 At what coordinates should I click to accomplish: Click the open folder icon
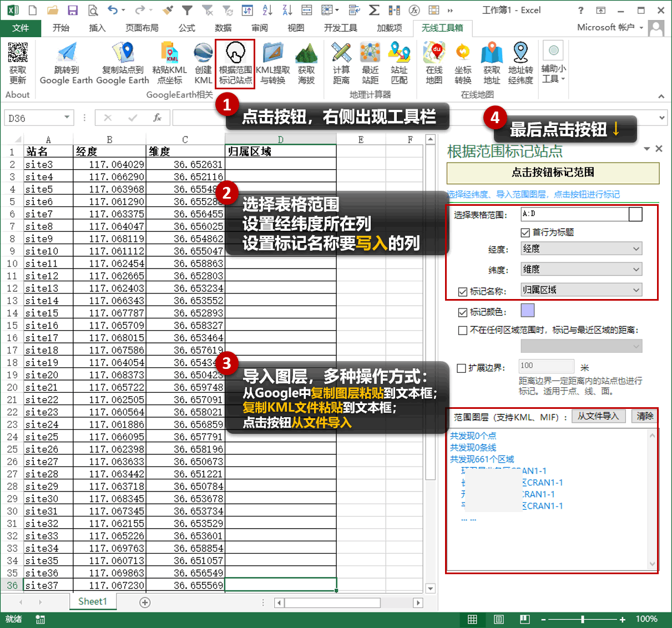[53, 10]
